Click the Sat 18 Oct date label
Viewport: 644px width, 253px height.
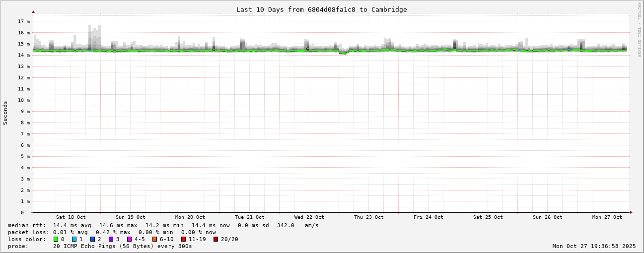pos(71,217)
